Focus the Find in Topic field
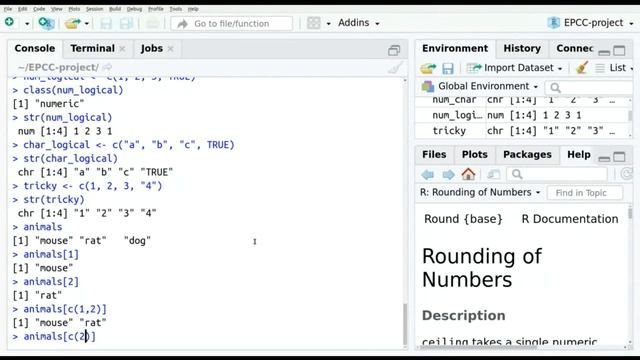This screenshot has width=640, height=360. coord(584,193)
